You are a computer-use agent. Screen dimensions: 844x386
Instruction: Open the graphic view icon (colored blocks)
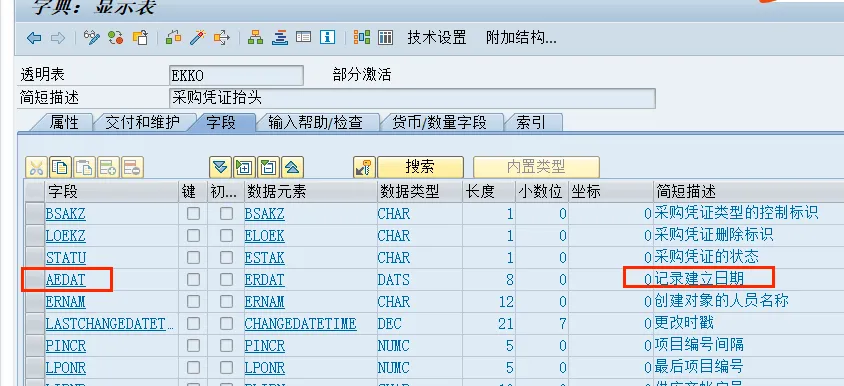[362, 37]
